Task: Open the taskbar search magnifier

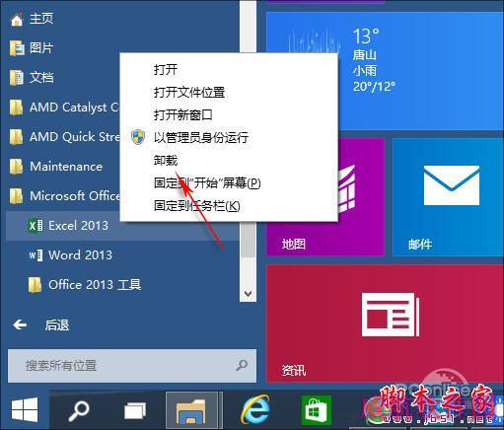Action: 79,411
